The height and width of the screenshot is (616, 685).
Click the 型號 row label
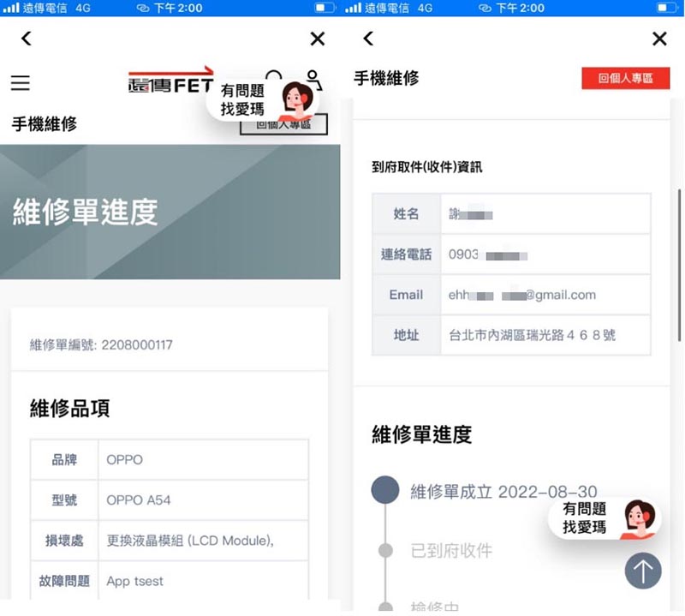pyautogui.click(x=64, y=500)
